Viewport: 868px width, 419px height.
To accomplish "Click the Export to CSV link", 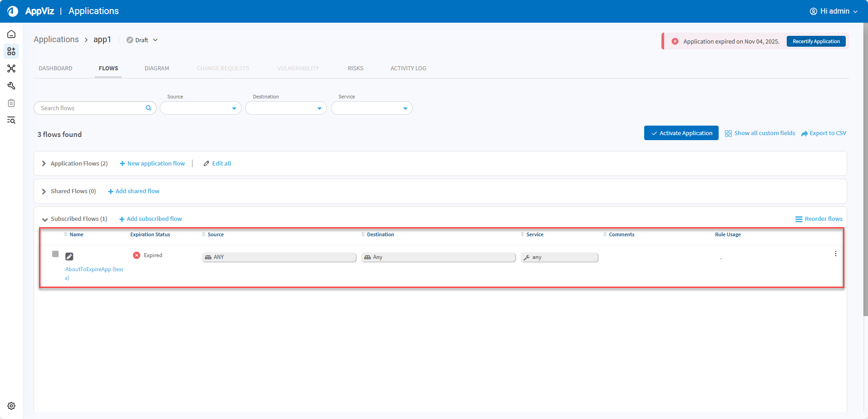I will [x=824, y=133].
